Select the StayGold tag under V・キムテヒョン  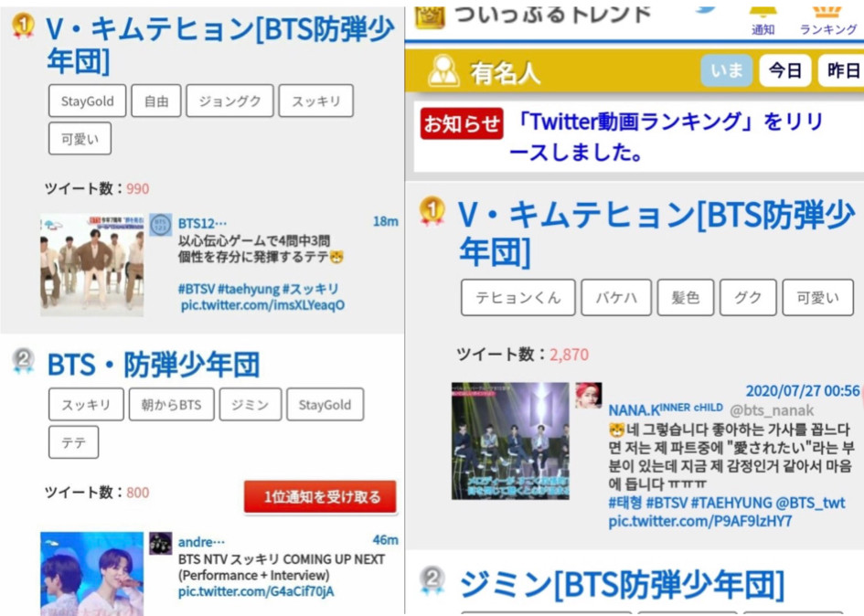pyautogui.click(x=87, y=101)
